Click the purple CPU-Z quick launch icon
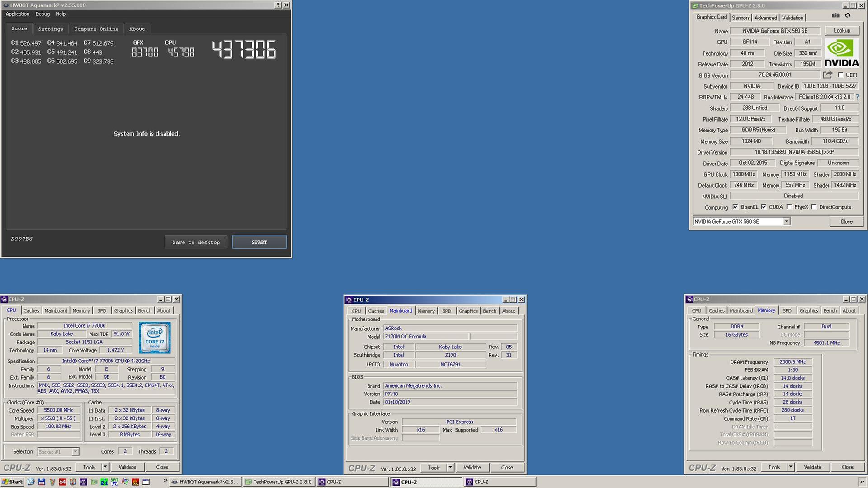 pyautogui.click(x=83, y=482)
